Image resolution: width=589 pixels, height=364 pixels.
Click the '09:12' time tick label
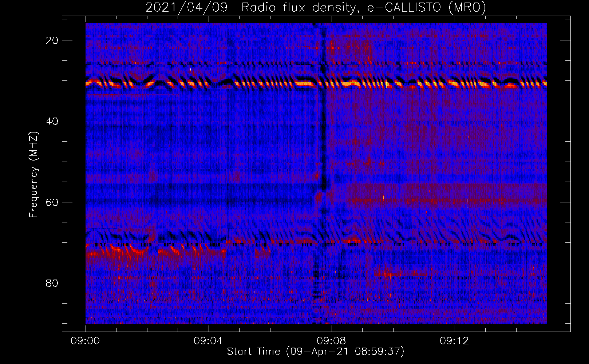pyautogui.click(x=455, y=341)
